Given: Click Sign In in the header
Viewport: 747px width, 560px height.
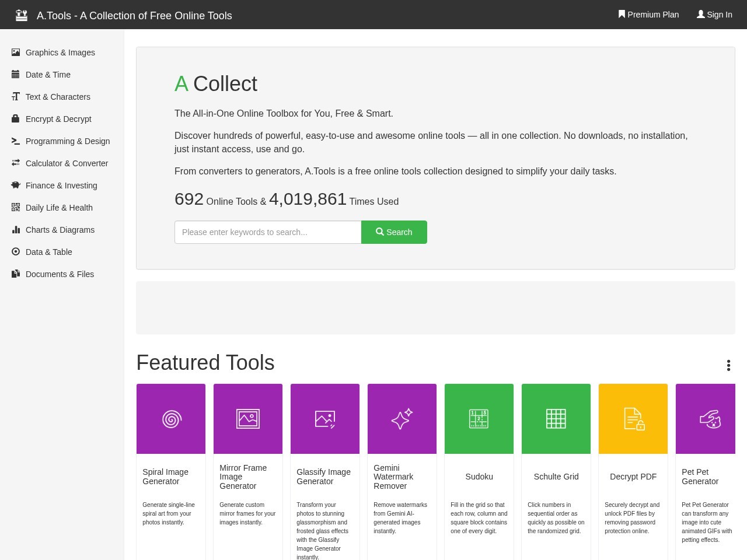Looking at the screenshot, I should point(714,15).
